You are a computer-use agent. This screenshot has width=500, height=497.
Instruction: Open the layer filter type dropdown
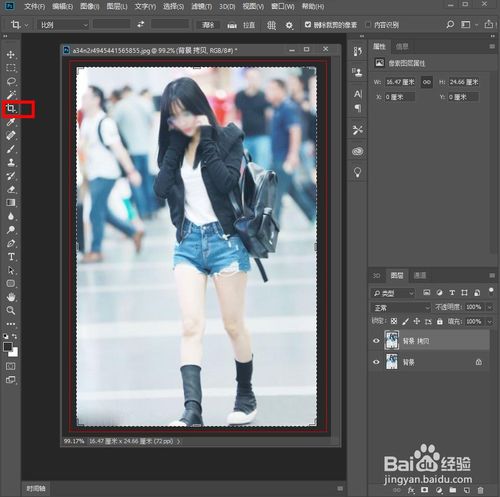(393, 293)
